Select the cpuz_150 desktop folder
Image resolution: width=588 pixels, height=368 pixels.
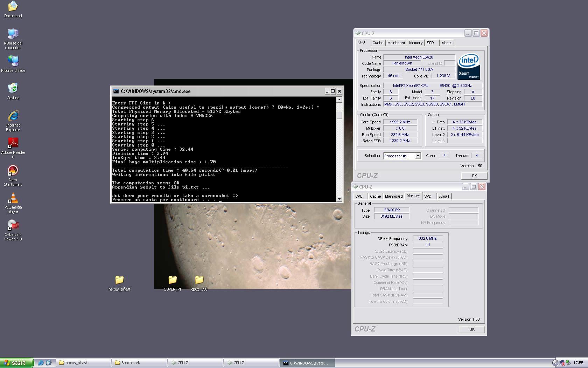(199, 283)
